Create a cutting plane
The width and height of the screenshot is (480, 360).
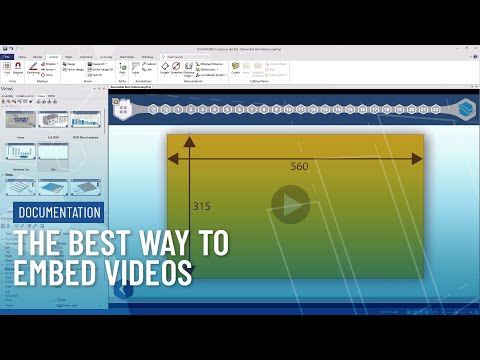tap(236, 68)
